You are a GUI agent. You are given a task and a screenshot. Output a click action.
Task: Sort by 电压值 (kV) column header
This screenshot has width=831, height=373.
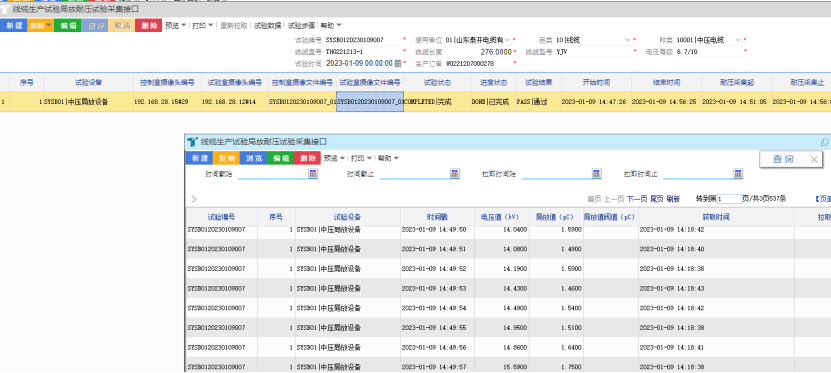pyautogui.click(x=501, y=217)
